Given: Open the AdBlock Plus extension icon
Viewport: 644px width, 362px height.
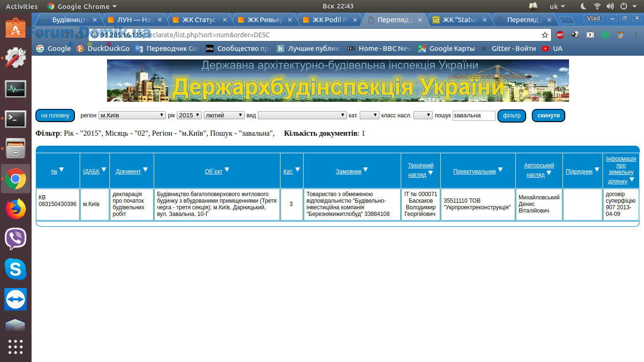Looking at the screenshot, I should [x=560, y=35].
